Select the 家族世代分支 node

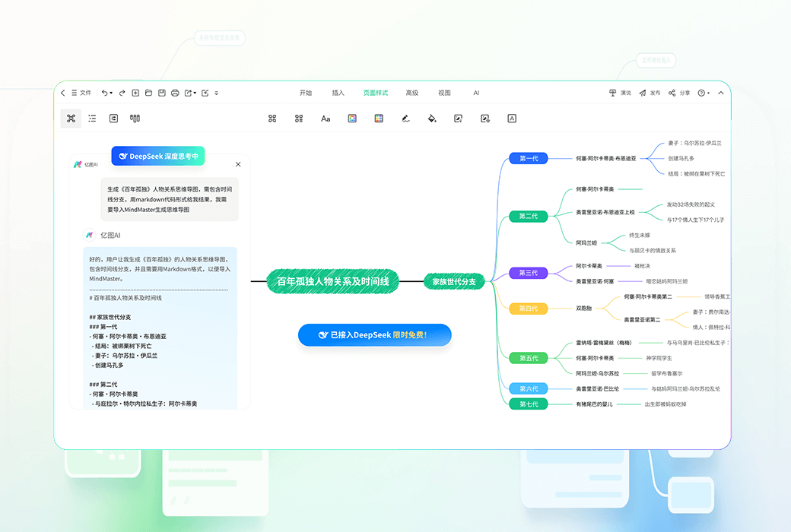click(x=454, y=281)
